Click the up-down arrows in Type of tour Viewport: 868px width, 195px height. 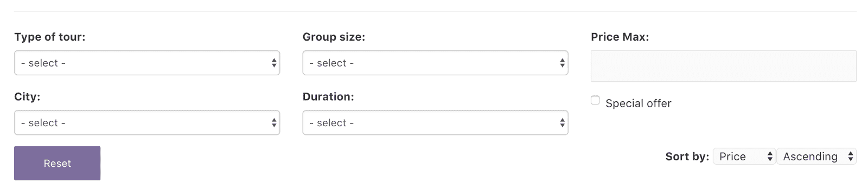click(x=274, y=63)
